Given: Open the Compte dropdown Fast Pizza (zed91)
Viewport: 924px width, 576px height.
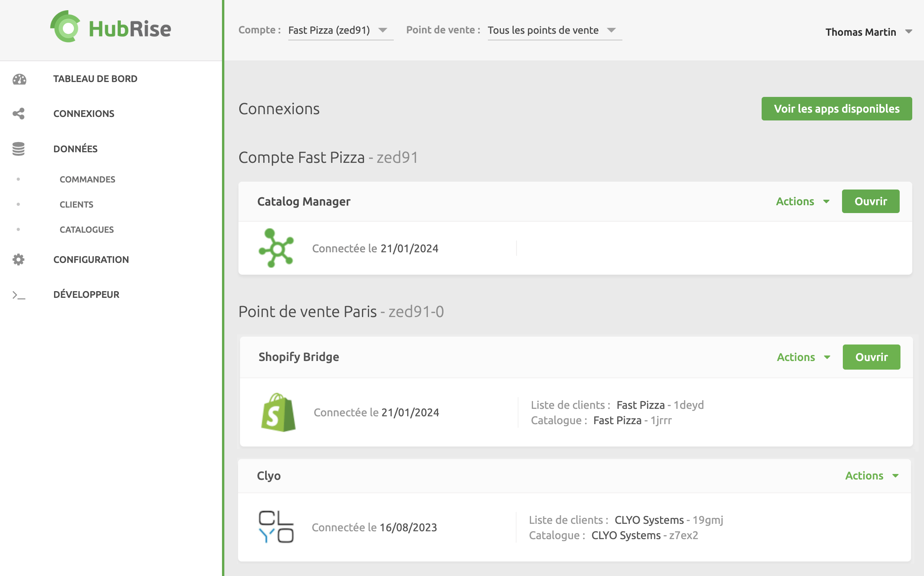Looking at the screenshot, I should tap(340, 30).
